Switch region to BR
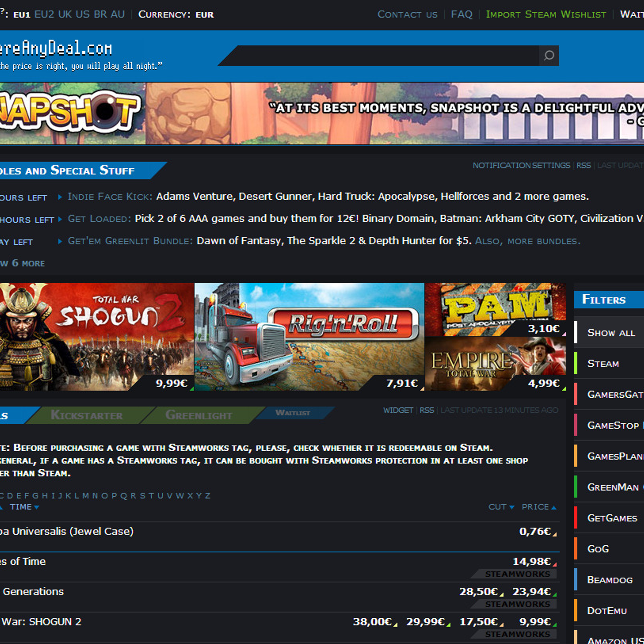This screenshot has width=644, height=644. coord(100,14)
